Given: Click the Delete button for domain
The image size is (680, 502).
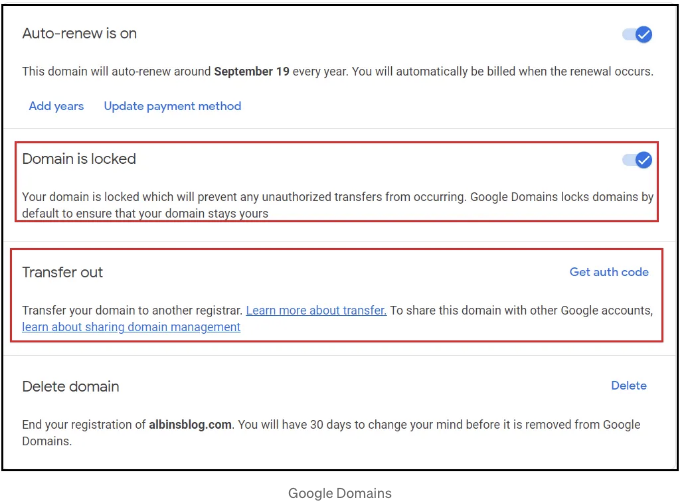Looking at the screenshot, I should pyautogui.click(x=629, y=385).
